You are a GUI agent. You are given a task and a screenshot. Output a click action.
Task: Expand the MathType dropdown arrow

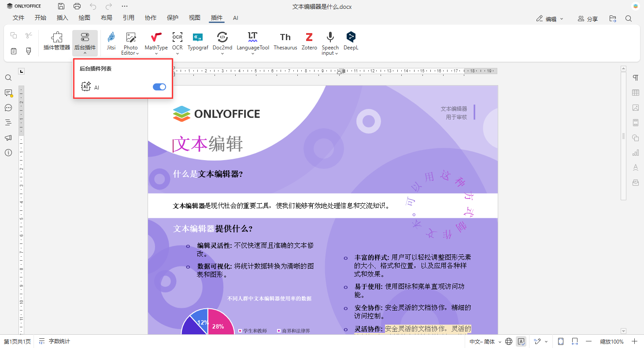click(156, 53)
